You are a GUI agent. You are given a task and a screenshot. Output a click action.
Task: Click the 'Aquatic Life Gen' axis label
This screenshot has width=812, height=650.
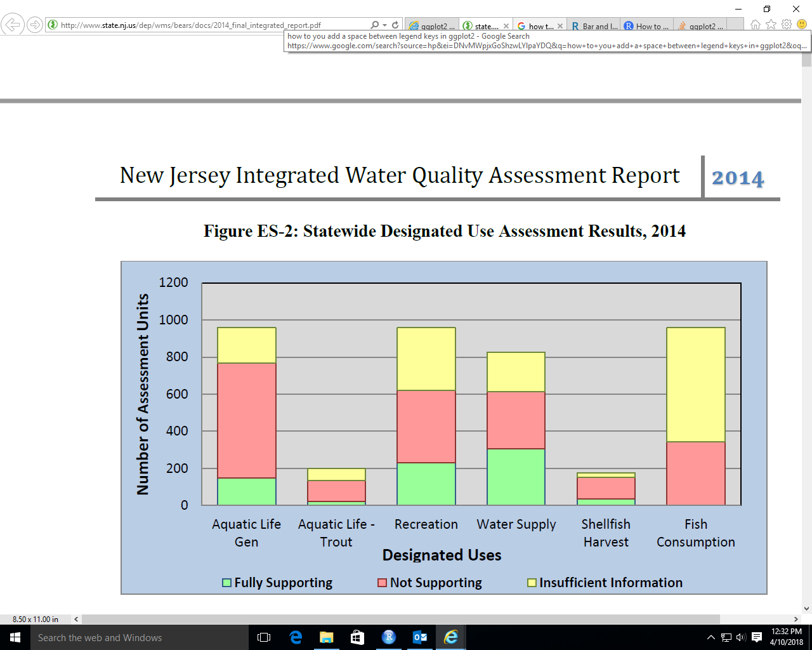246,533
